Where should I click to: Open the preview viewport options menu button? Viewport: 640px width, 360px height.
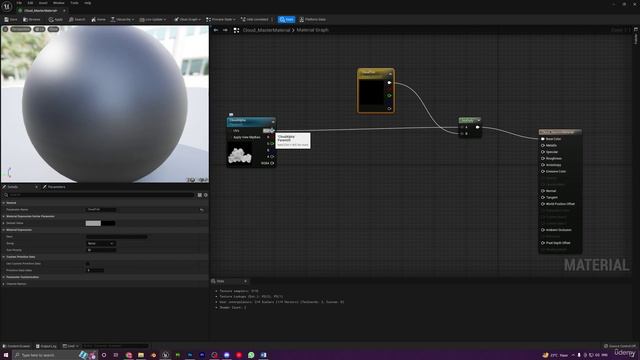point(5,29)
